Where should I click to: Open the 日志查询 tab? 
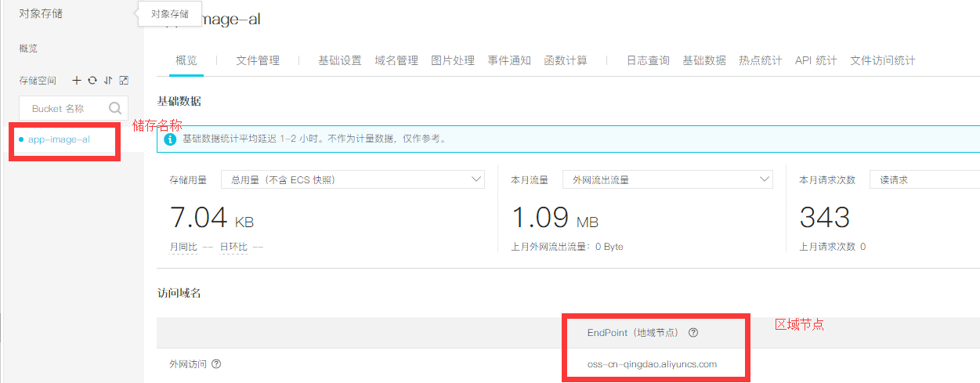coord(648,60)
